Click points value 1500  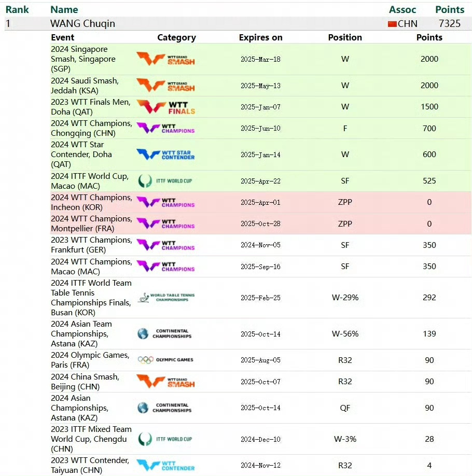429,107
